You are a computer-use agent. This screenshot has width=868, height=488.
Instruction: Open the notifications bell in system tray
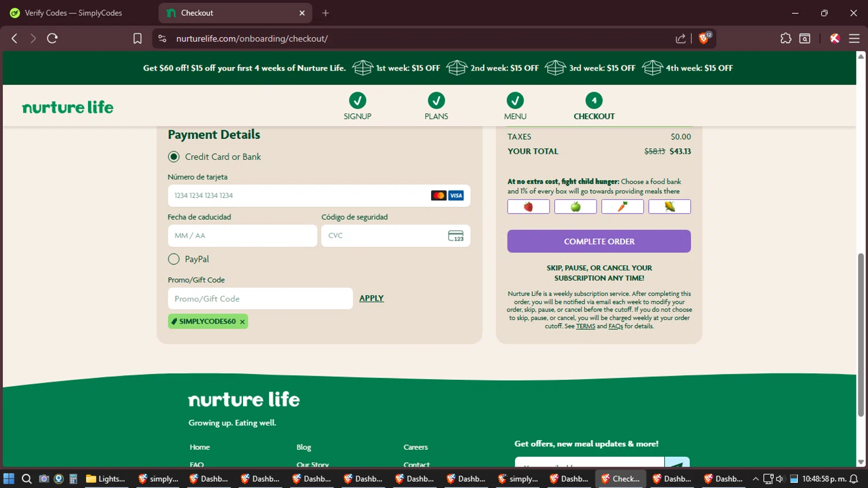[854, 479]
